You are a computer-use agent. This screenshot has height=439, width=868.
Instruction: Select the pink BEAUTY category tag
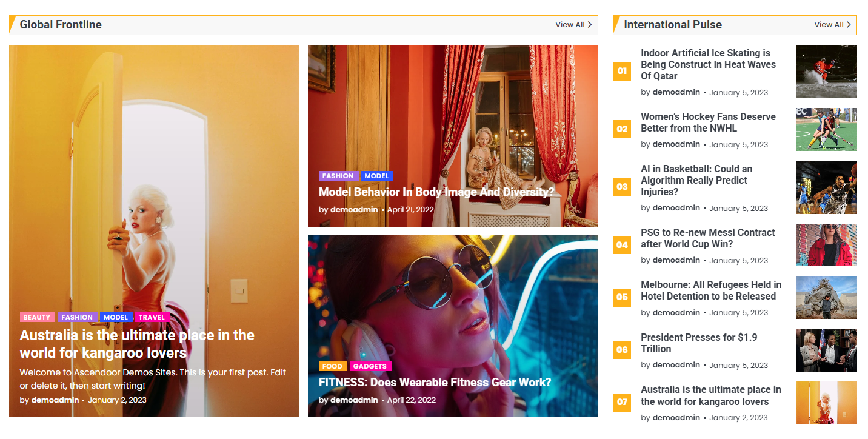[x=37, y=317]
